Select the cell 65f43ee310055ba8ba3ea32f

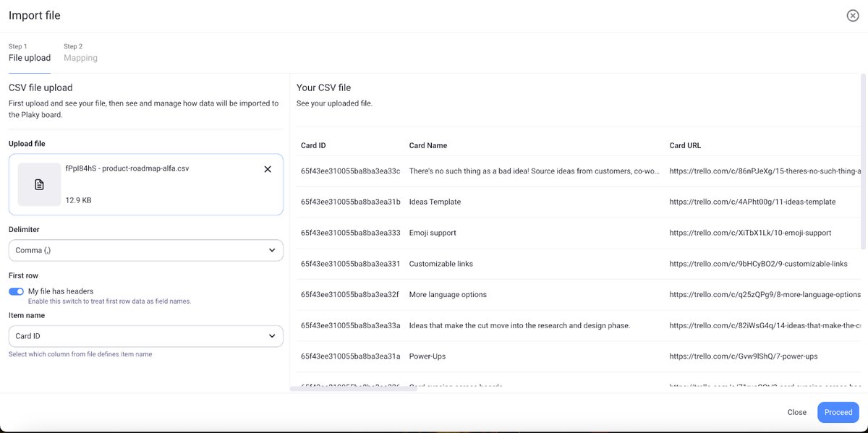pyautogui.click(x=351, y=294)
